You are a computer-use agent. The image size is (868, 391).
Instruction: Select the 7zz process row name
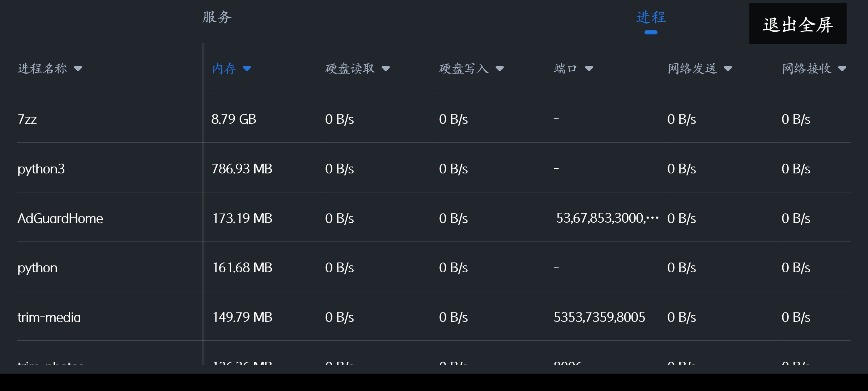click(x=27, y=119)
